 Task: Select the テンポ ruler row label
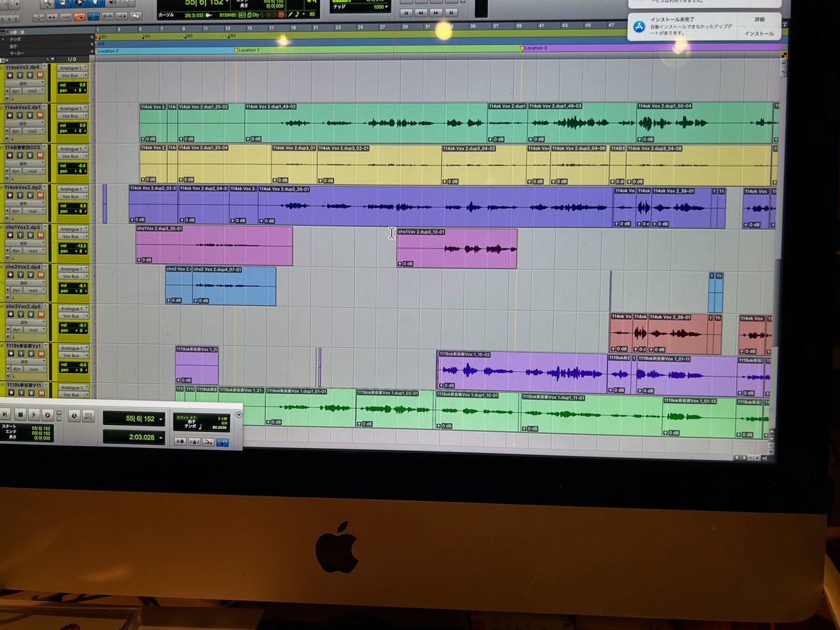point(15,38)
